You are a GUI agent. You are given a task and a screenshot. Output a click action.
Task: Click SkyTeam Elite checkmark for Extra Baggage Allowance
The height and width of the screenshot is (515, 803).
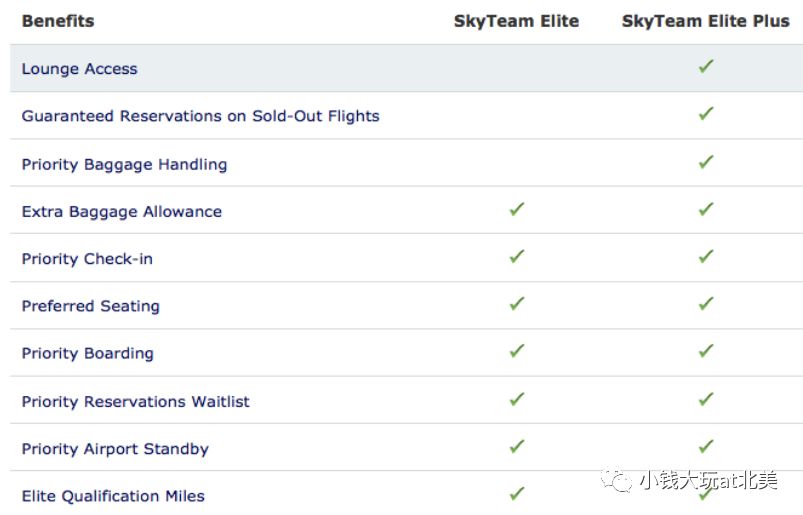click(517, 209)
